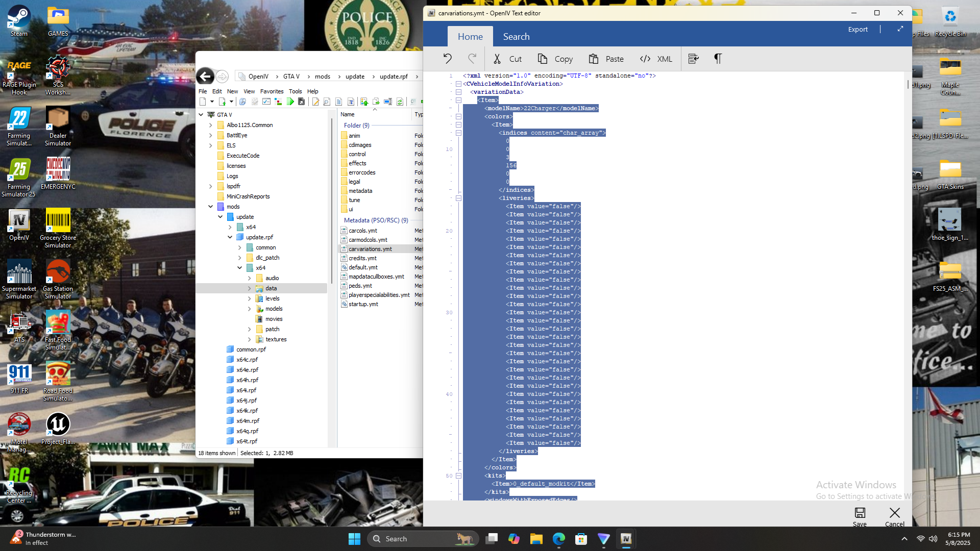Screen dimensions: 980x551
Task: Click the Export button
Action: tap(857, 29)
